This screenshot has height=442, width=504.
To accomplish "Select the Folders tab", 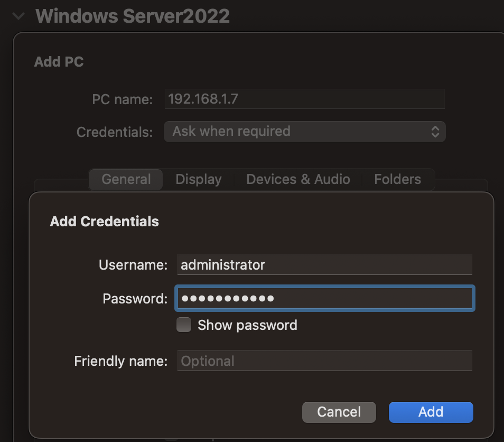I will click(398, 180).
